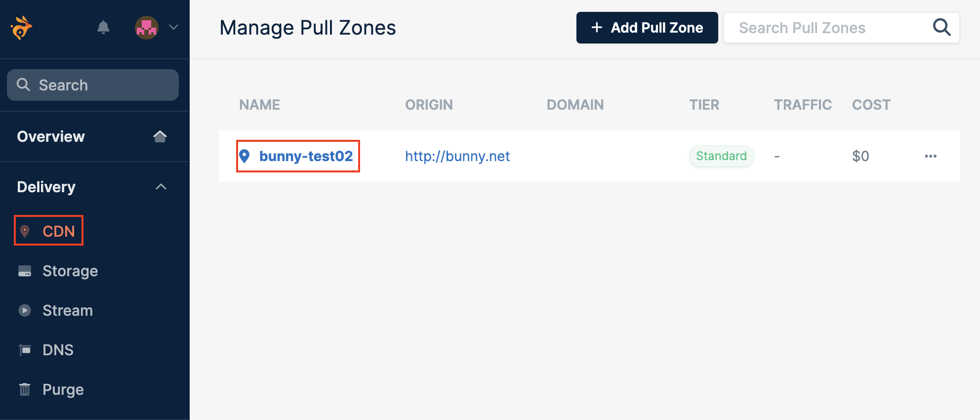Click the bunny.net logo icon
980x420 pixels.
click(x=21, y=28)
